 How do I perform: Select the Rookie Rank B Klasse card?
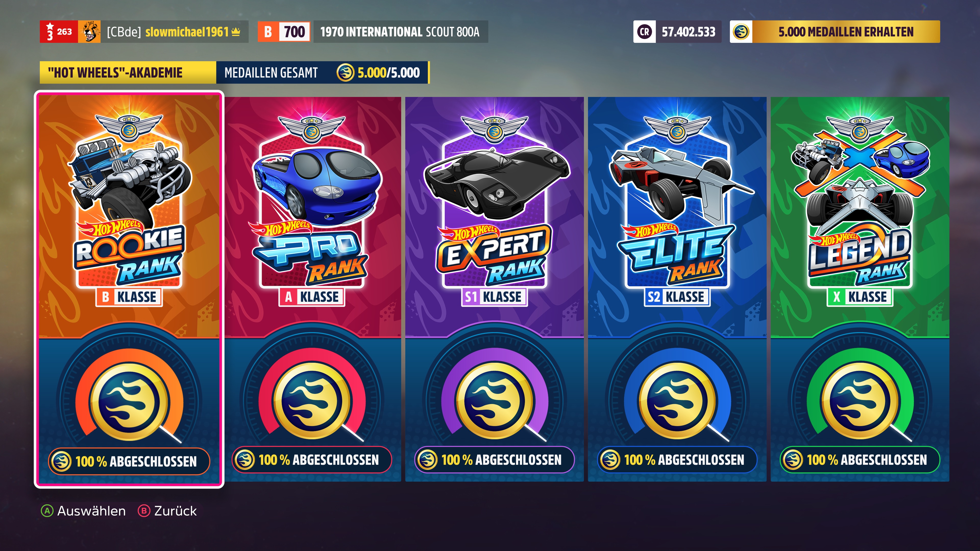[x=129, y=289]
